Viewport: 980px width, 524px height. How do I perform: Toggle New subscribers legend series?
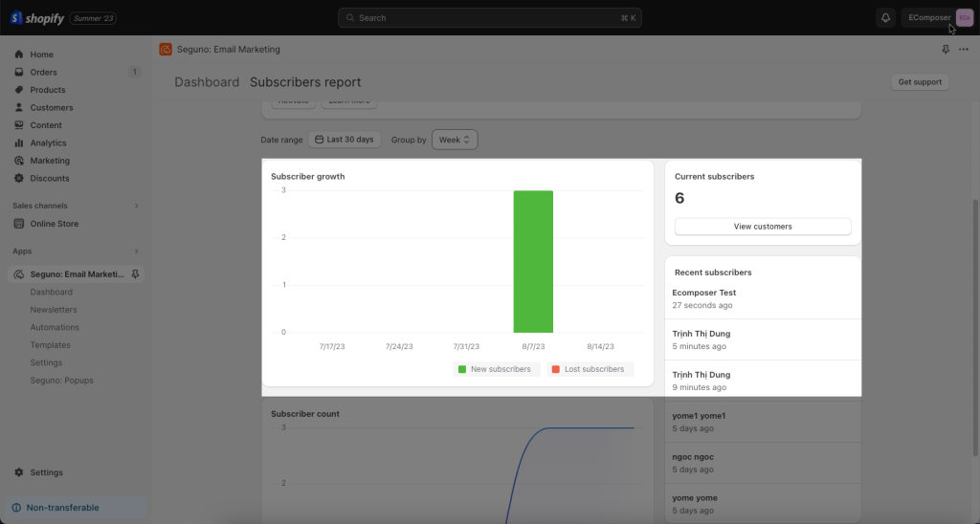click(495, 369)
